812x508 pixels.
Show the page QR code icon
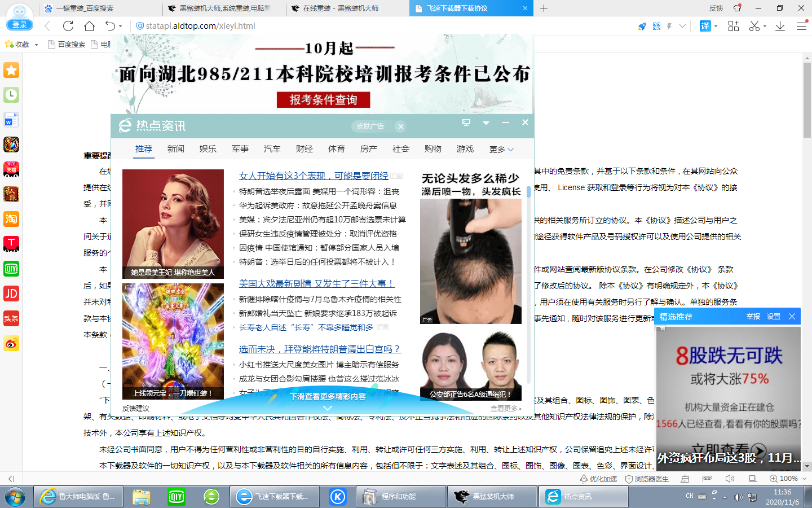(656, 26)
